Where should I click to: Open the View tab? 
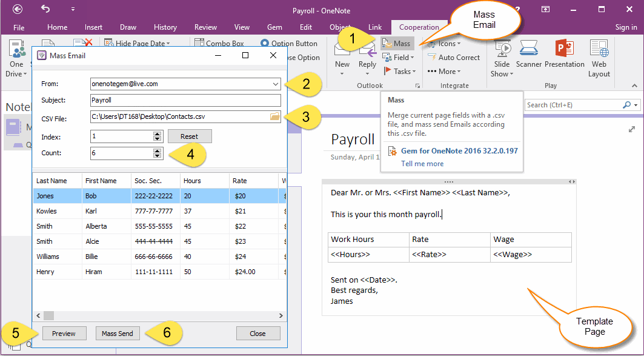click(x=242, y=27)
